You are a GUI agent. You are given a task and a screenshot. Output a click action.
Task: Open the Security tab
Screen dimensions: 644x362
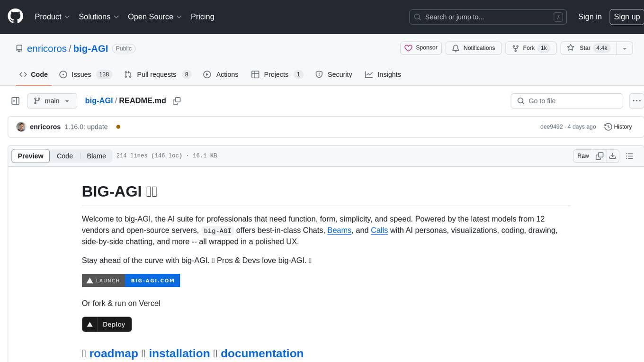coord(334,74)
